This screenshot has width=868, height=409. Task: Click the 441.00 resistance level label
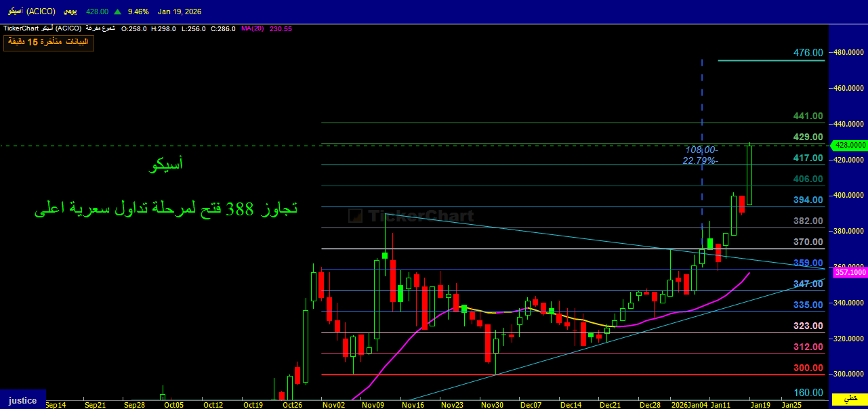[x=808, y=116]
